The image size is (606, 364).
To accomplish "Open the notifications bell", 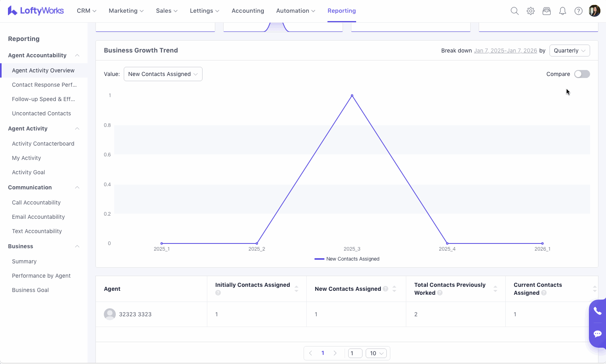I will pyautogui.click(x=562, y=11).
